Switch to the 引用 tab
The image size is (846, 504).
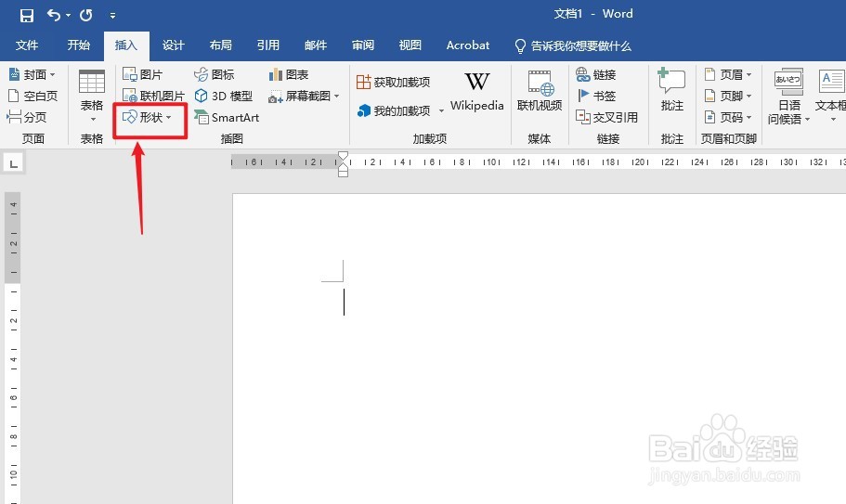tap(268, 45)
